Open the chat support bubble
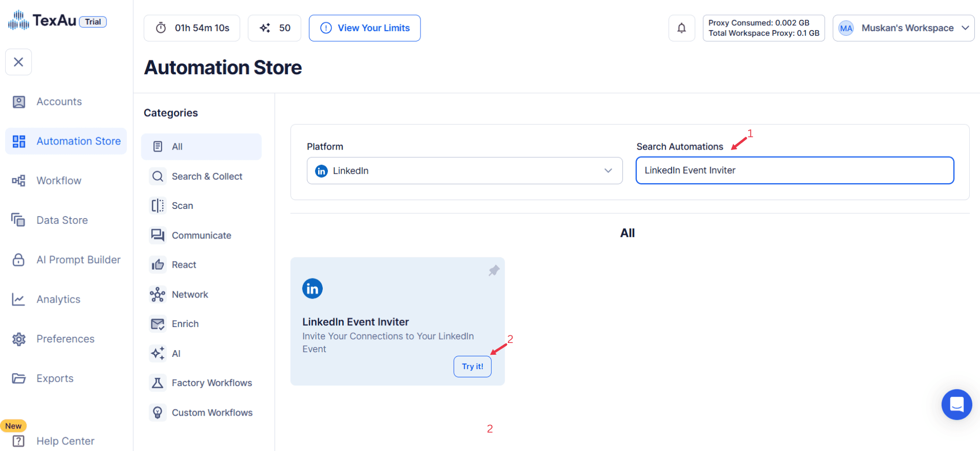Viewport: 980px width, 451px height. coord(956,404)
